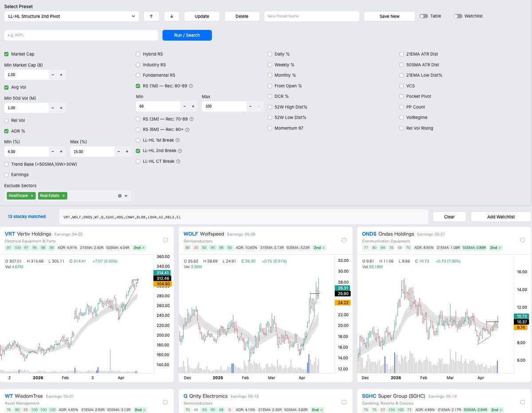Viewport: 532px width, 413px height.
Task: Increase Min Market Cap value
Action: click(x=61, y=75)
